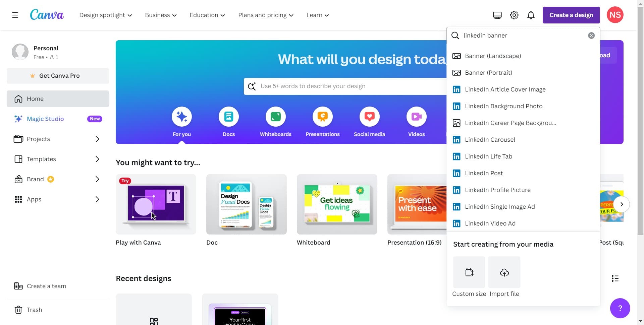Open the Videos design type icon
Viewport: 644px width, 325px height.
pyautogui.click(x=416, y=117)
